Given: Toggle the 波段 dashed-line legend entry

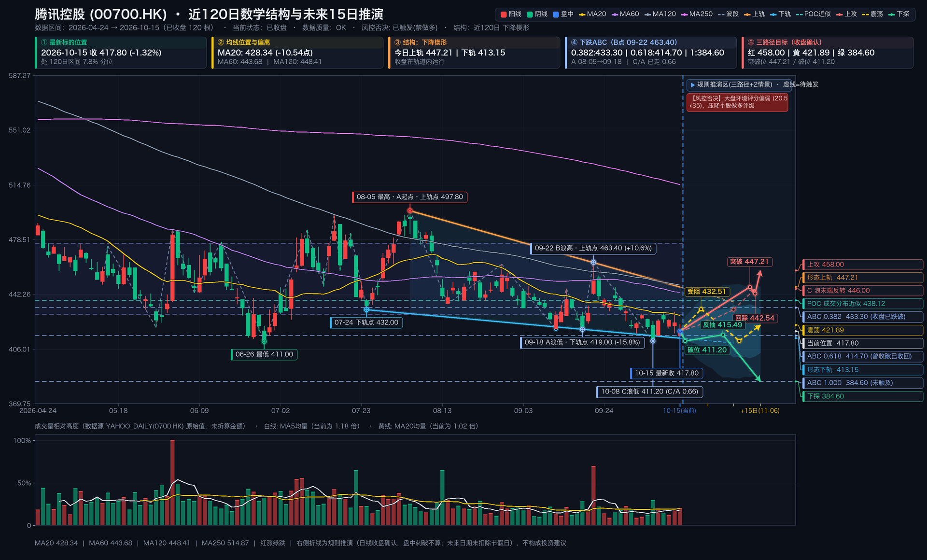Looking at the screenshot, I should 728,14.
